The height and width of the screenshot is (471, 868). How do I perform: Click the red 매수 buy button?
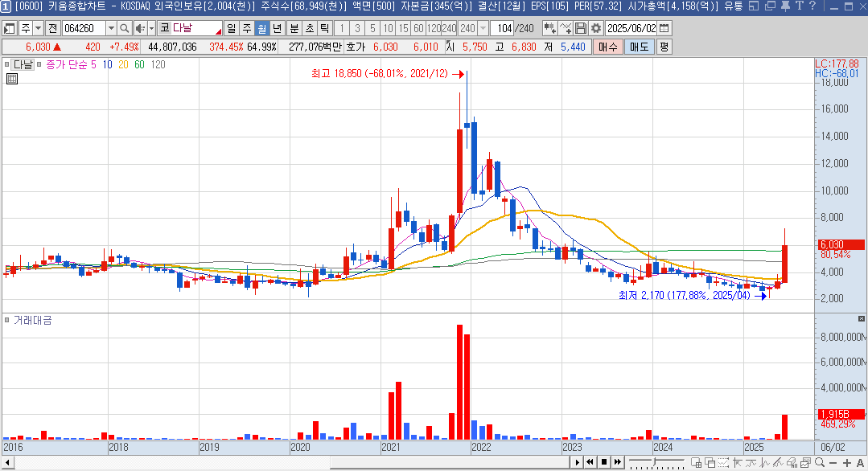tap(607, 47)
